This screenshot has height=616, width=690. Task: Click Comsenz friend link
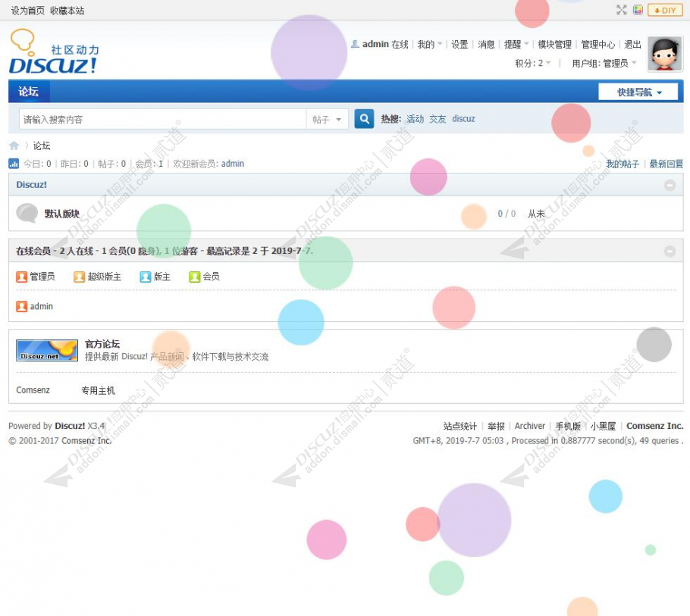pyautogui.click(x=33, y=390)
